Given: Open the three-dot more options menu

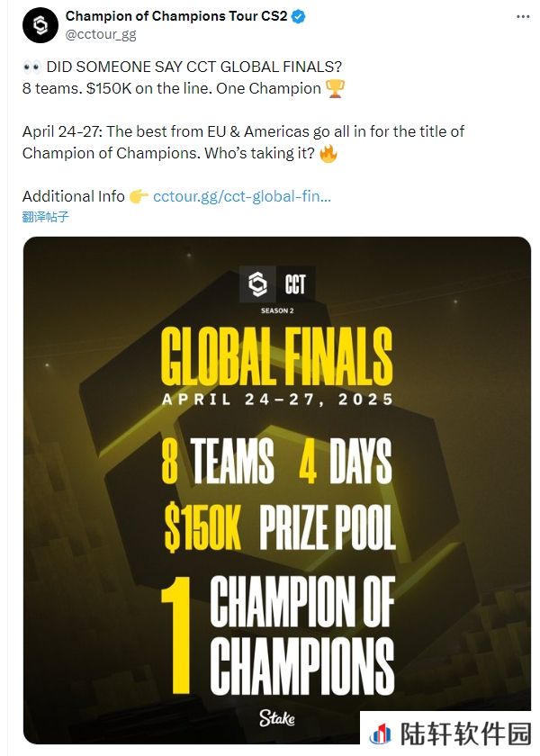Looking at the screenshot, I should (523, 16).
